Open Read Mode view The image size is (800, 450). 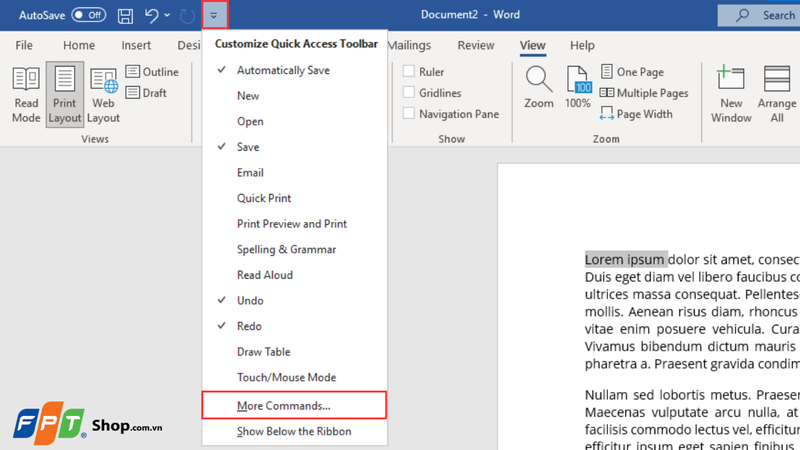(x=26, y=94)
